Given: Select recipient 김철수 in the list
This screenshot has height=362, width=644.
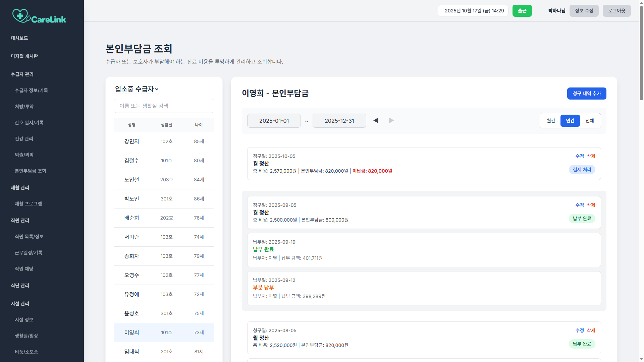Looking at the screenshot, I should click(164, 161).
